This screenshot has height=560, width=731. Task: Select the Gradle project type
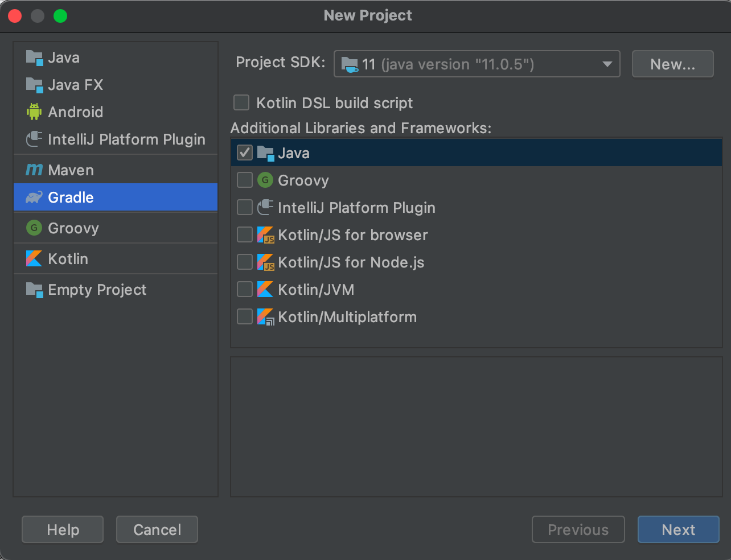tap(116, 197)
